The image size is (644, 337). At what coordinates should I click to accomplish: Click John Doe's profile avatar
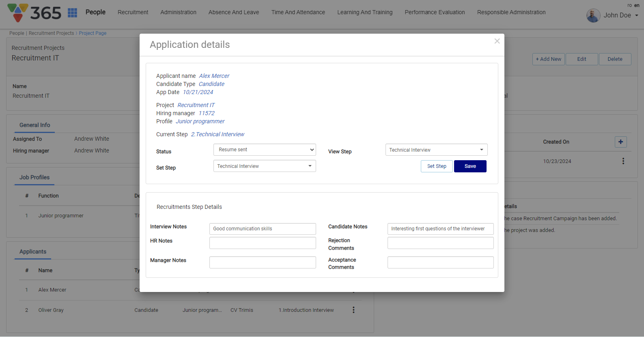(x=593, y=15)
